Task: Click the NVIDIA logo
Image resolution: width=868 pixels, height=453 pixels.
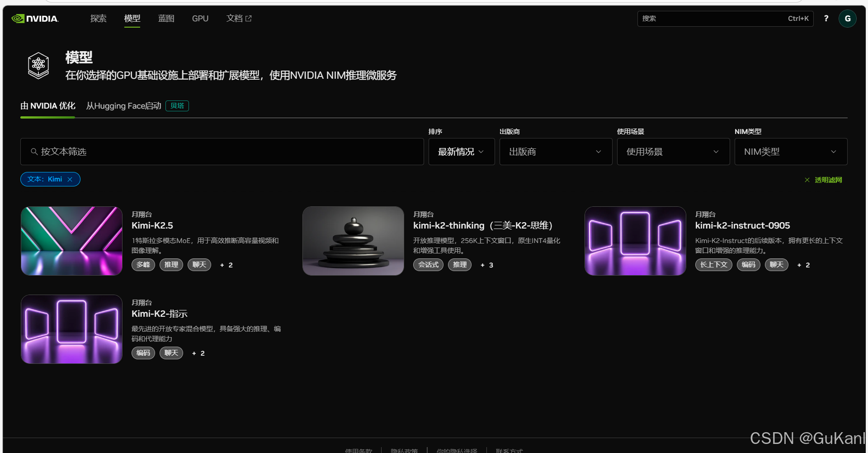Action: (34, 19)
